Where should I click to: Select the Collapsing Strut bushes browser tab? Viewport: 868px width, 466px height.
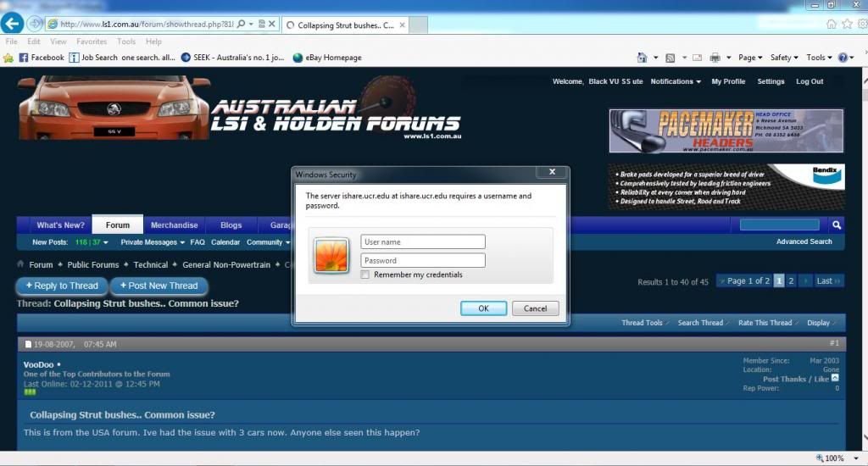coord(346,25)
